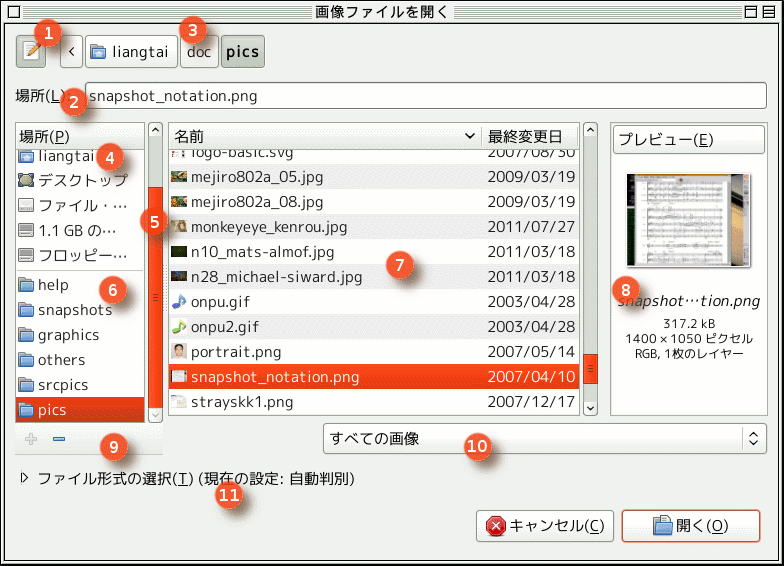Open the フロッピー drive in places
Screen dimensions: 784x566
80,255
